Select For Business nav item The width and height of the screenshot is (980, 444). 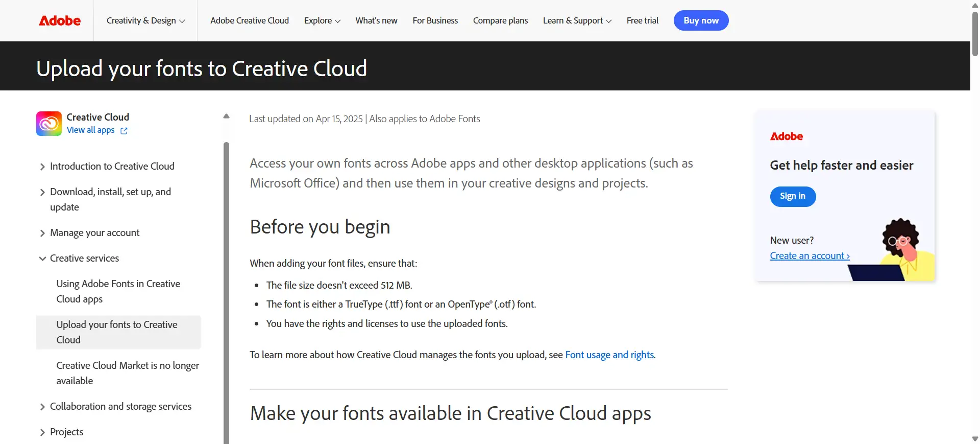click(x=435, y=20)
